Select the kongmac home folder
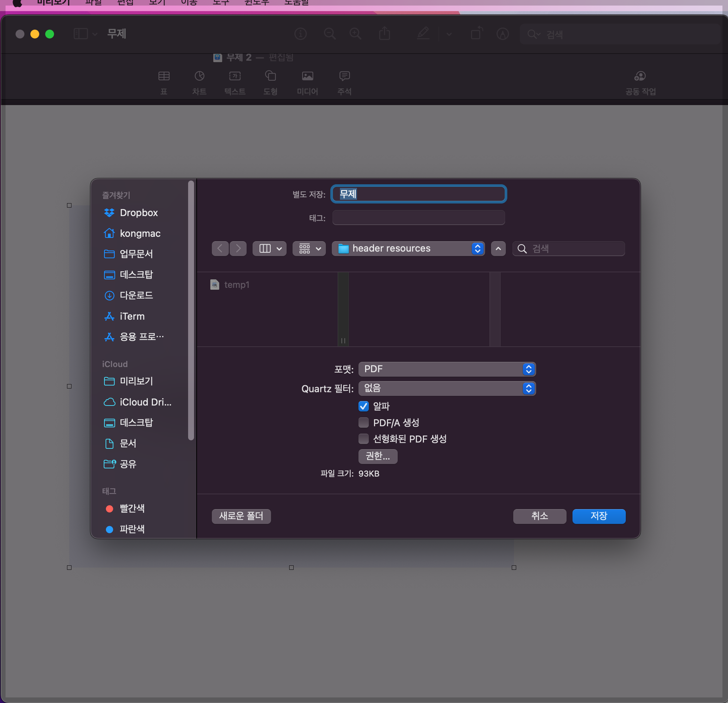This screenshot has width=728, height=703. coord(140,233)
